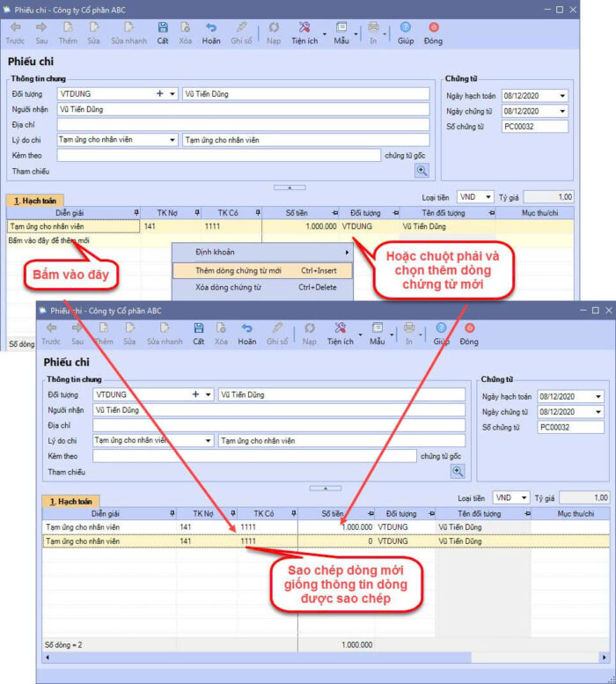Click 'Bấm vào đây để thêm mới' row
Screen dimensions: 616x684
pyautogui.click(x=49, y=240)
